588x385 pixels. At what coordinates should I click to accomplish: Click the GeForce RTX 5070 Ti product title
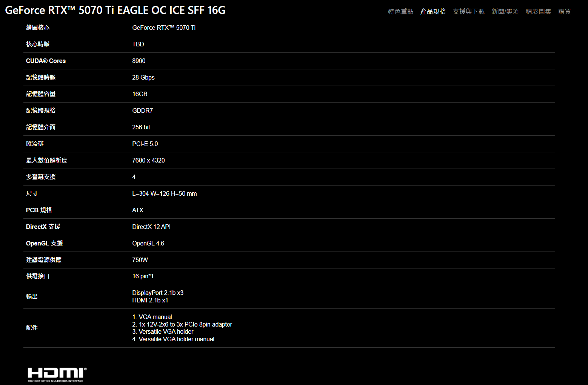click(115, 10)
